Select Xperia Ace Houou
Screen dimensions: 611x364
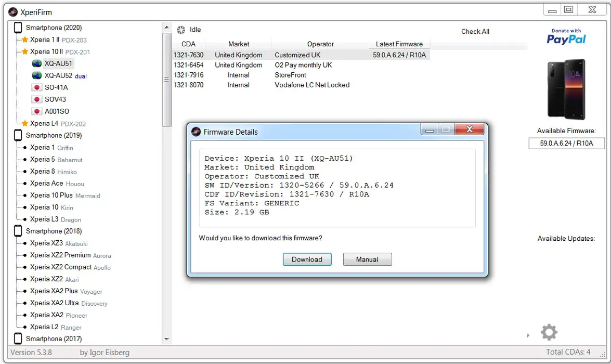click(x=57, y=183)
